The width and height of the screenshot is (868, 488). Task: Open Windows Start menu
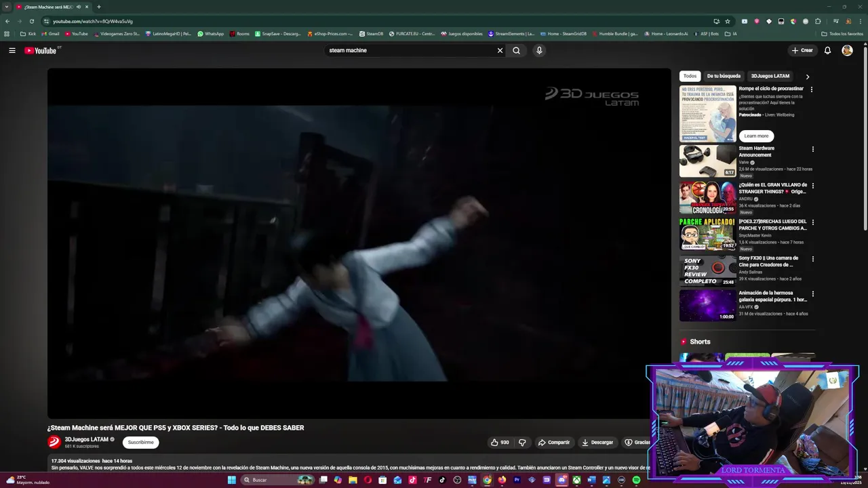[231, 480]
